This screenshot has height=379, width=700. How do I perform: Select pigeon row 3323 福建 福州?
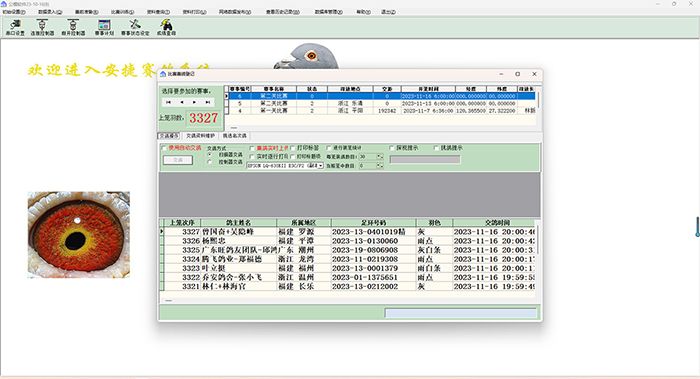[350, 268]
